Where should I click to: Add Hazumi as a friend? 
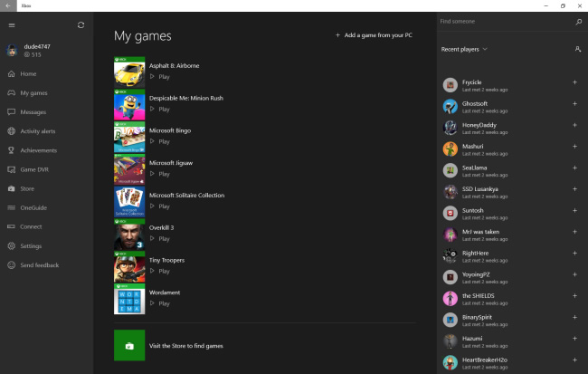click(x=574, y=339)
